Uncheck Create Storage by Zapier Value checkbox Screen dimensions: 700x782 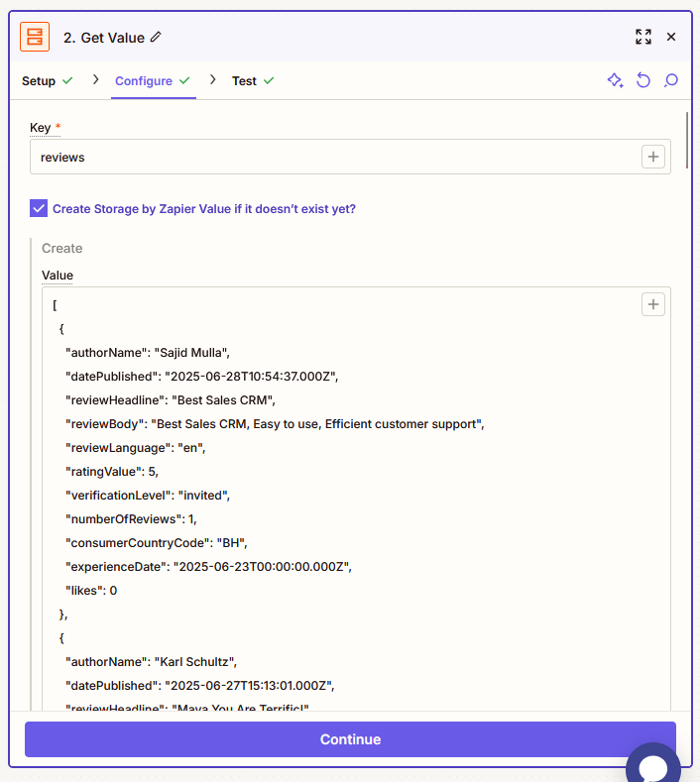[39, 208]
